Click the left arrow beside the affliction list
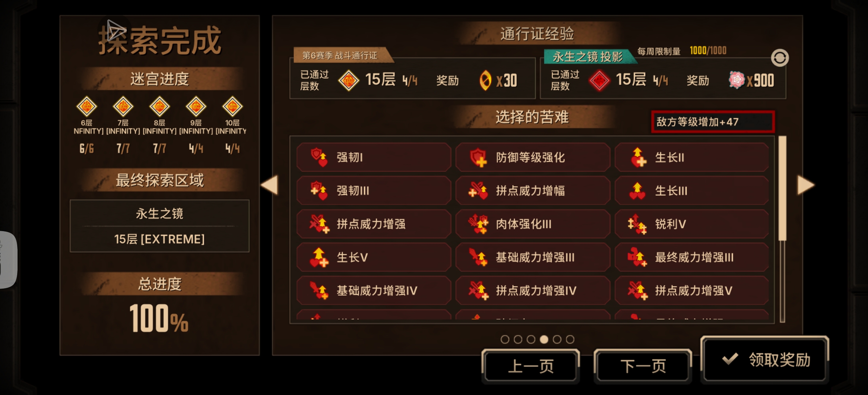868x395 pixels. 269,185
